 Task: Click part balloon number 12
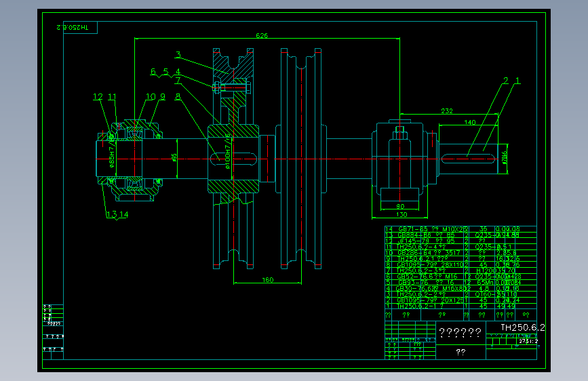98,97
